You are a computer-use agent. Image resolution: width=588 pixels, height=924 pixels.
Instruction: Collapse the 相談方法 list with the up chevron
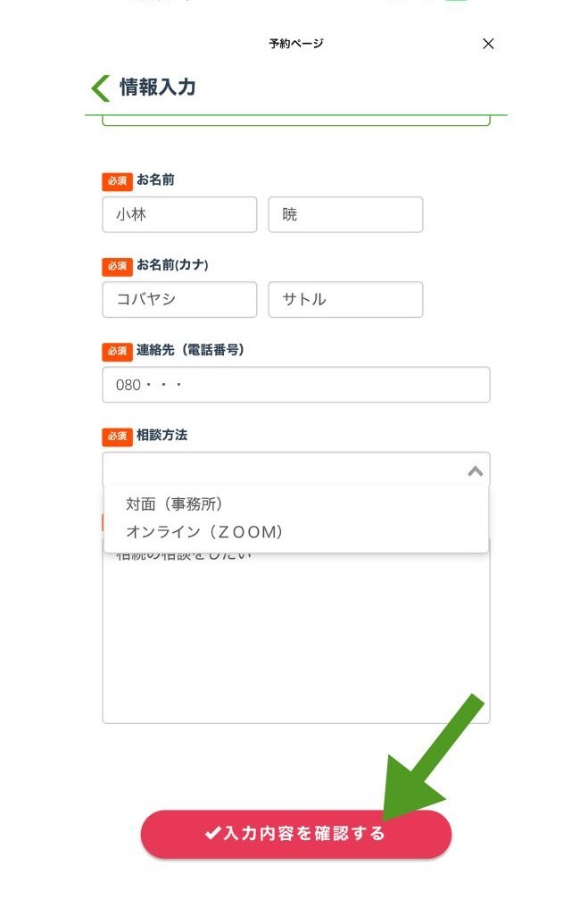(x=475, y=470)
